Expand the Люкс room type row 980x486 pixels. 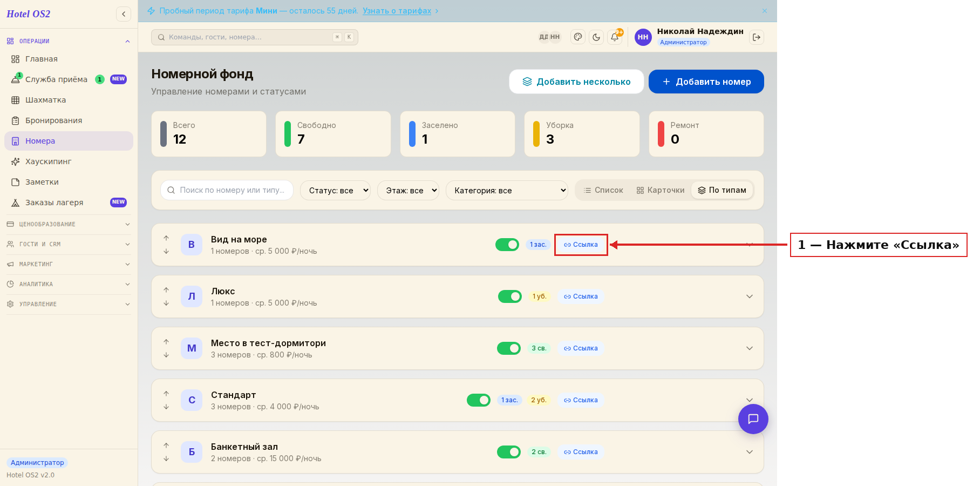coord(750,296)
